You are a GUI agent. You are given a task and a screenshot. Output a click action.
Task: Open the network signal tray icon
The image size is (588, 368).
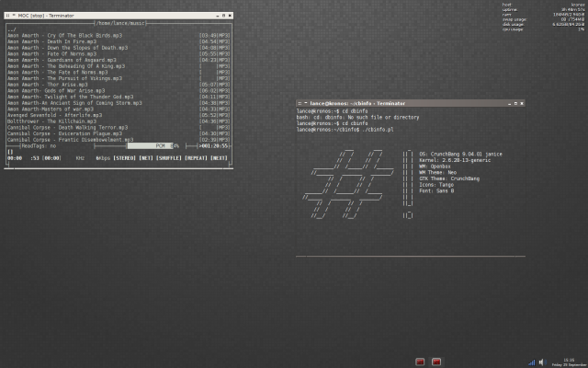[531, 362]
